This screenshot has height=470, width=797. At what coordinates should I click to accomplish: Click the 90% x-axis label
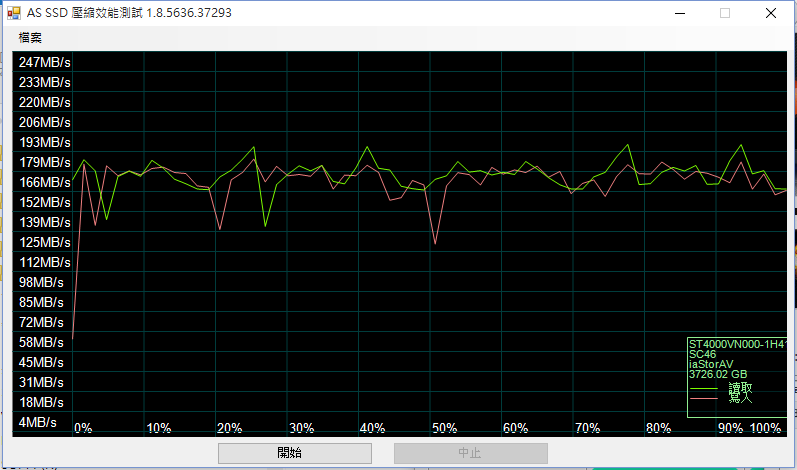point(730,428)
